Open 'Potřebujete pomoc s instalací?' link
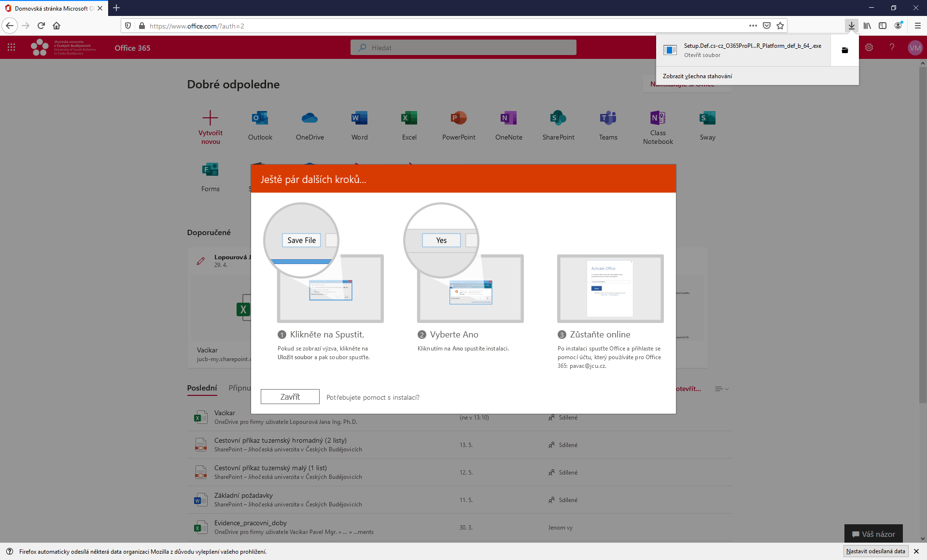The width and height of the screenshot is (927, 560). [x=373, y=397]
